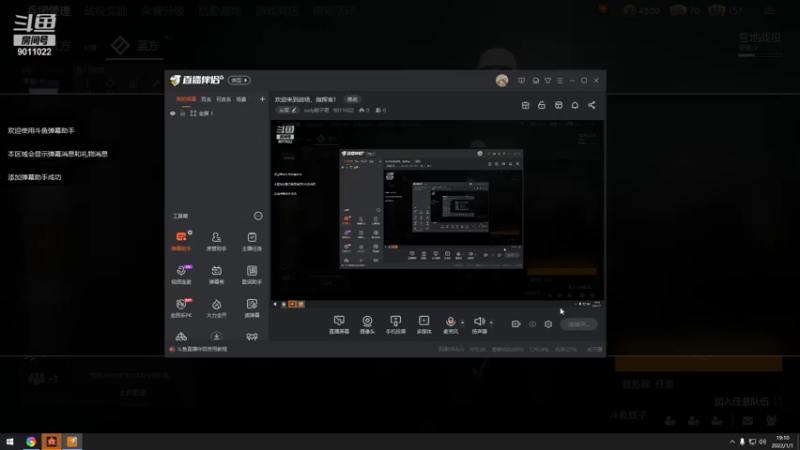Mute the 麦克风 microphone
Viewport: 800px width, 450px height.
(451, 324)
